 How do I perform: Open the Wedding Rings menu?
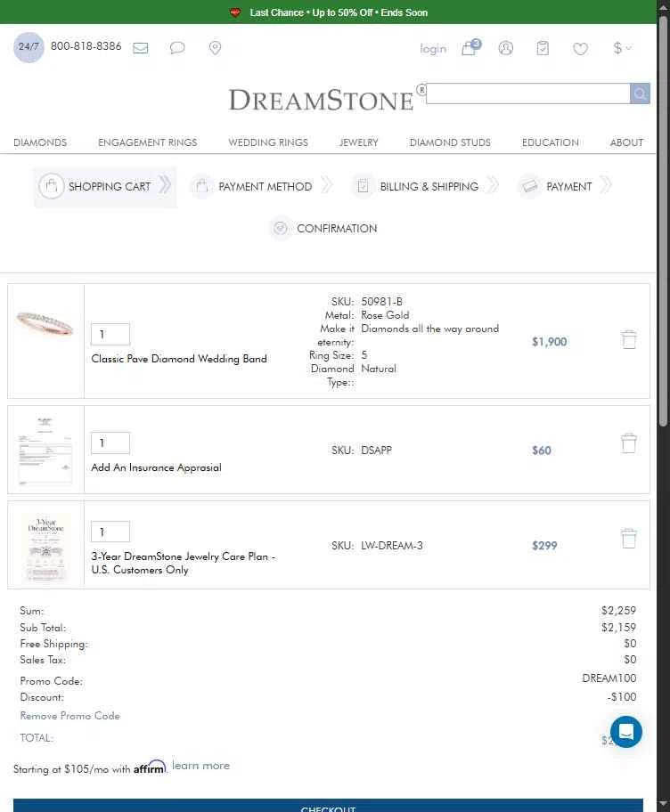[268, 142]
